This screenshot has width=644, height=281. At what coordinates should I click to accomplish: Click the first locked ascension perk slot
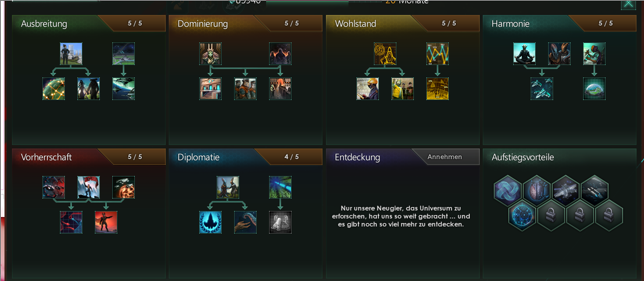click(x=551, y=215)
